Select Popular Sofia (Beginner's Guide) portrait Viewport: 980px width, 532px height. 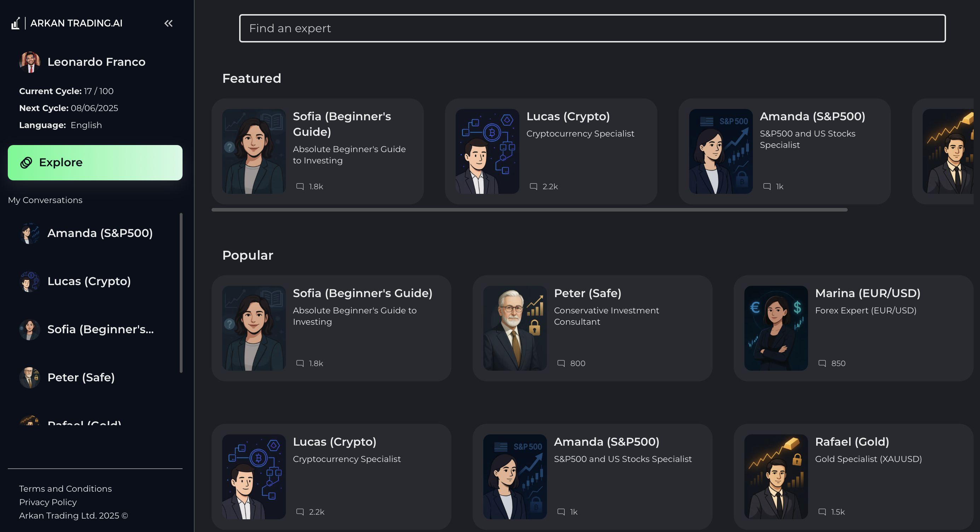254,328
